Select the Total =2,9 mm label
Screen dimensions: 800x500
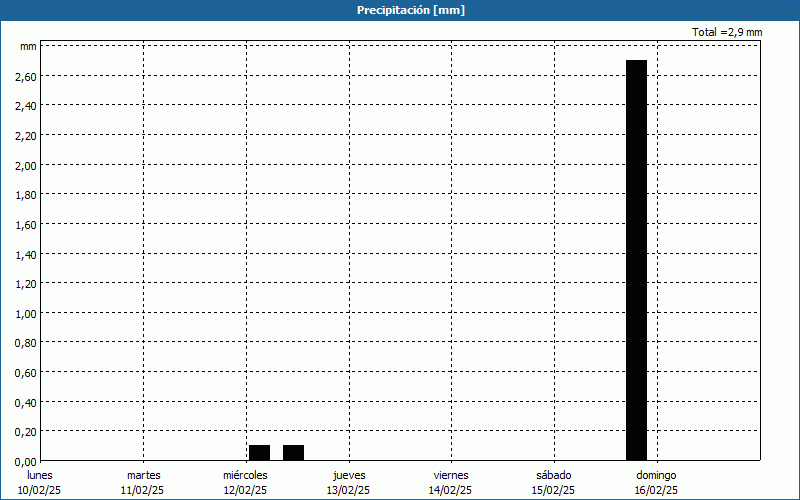click(x=727, y=32)
